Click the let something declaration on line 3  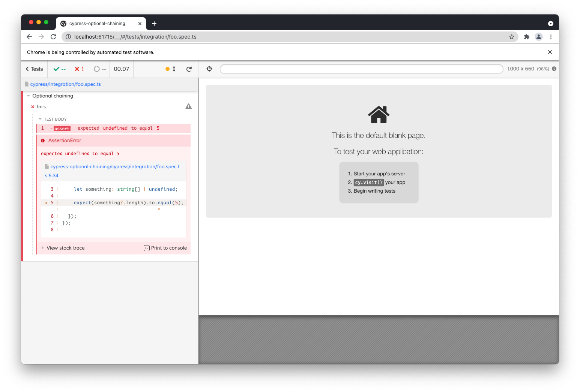click(x=126, y=189)
